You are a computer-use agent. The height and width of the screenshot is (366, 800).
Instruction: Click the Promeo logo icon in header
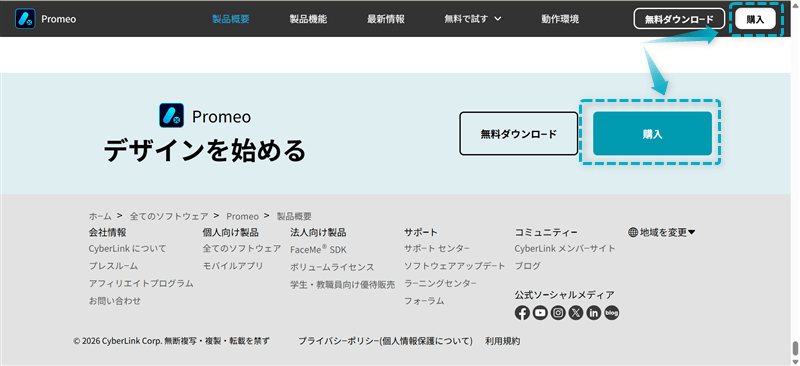coord(25,19)
